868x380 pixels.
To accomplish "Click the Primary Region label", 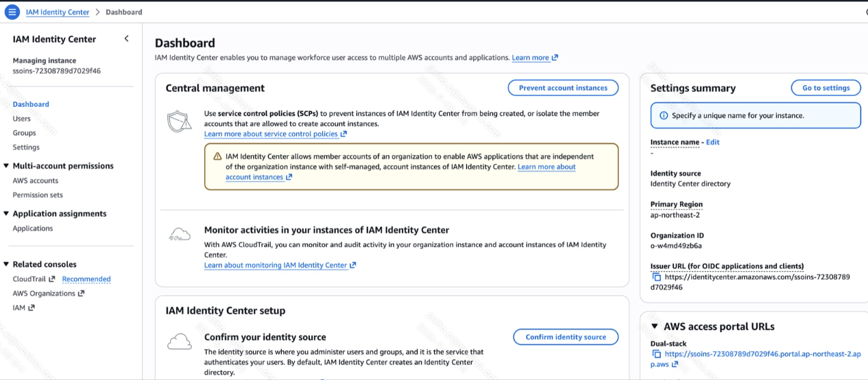I will coord(677,204).
